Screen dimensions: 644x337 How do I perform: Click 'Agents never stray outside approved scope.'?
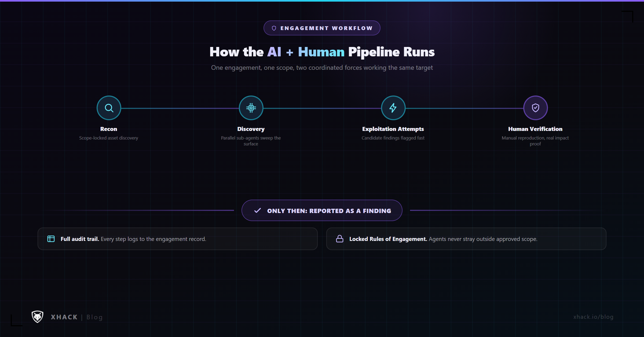483,239
